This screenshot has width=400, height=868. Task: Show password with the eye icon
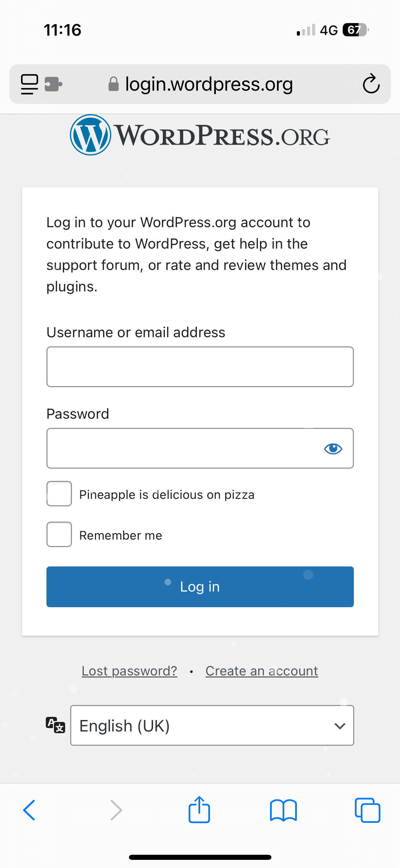[x=333, y=449]
